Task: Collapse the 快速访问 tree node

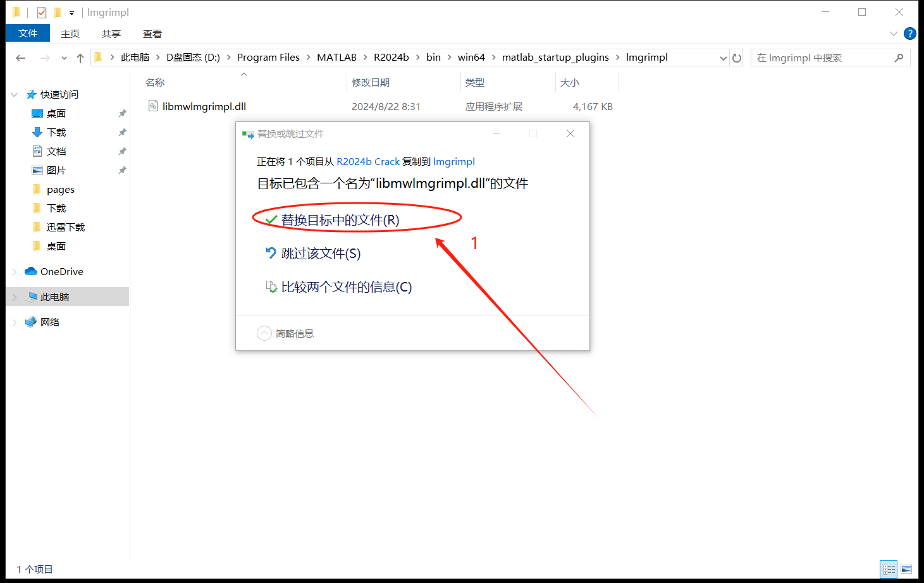Action: (15, 95)
